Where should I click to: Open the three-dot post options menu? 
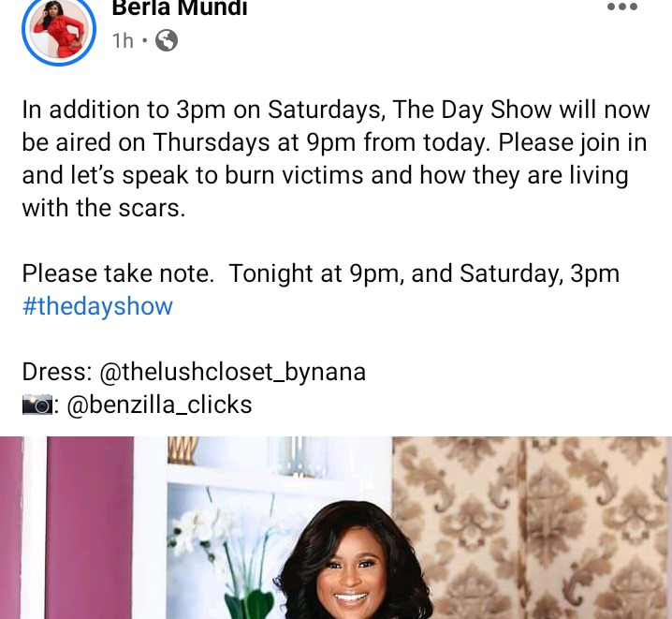pyautogui.click(x=622, y=7)
